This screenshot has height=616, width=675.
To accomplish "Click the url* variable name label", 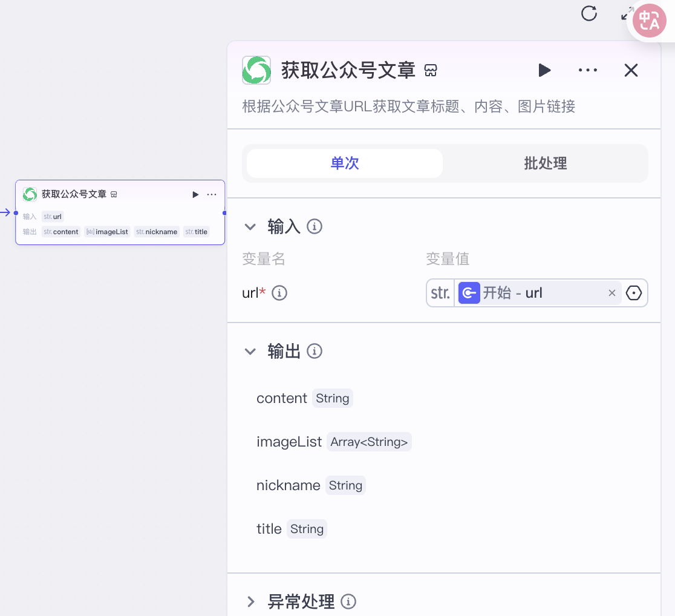I will click(x=254, y=293).
